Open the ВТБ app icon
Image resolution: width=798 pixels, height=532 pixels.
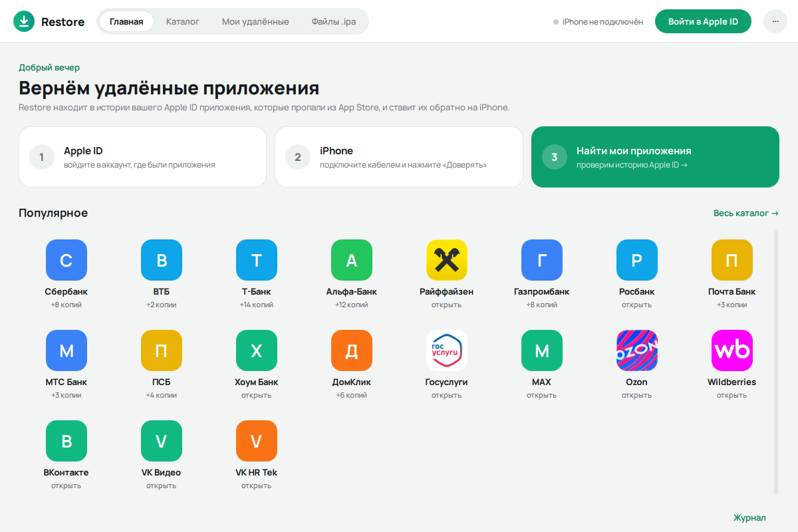pos(162,260)
